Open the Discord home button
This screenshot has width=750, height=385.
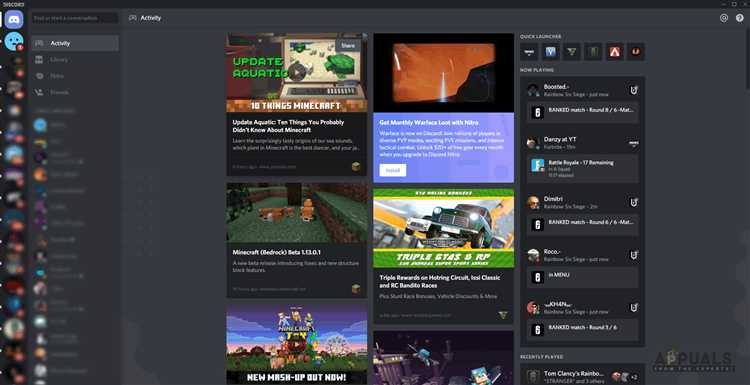(14, 20)
